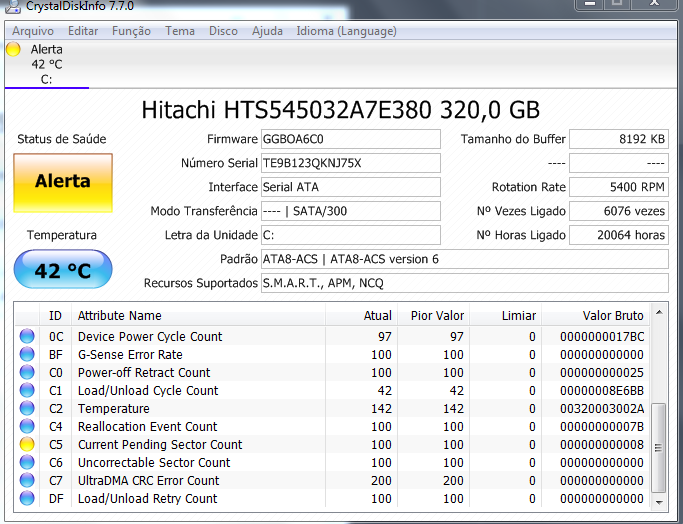Select the Current Pending Sector Count row
Viewport: 683px width, 524px height.
pyautogui.click(x=332, y=444)
